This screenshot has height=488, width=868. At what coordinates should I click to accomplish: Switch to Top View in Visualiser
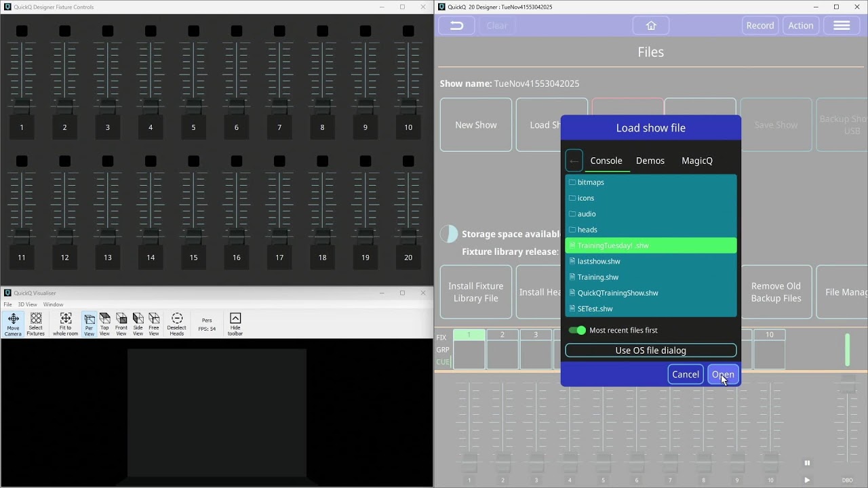tap(104, 324)
